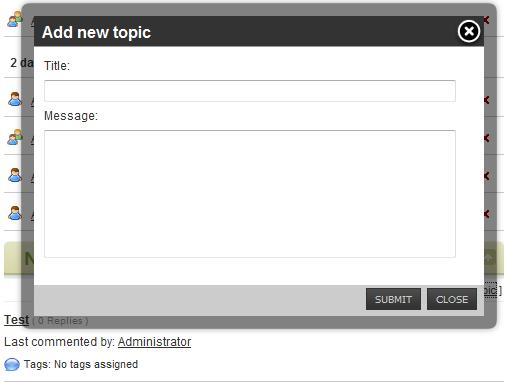Click the round X icon in dialog header
The height and width of the screenshot is (383, 509).
[469, 31]
